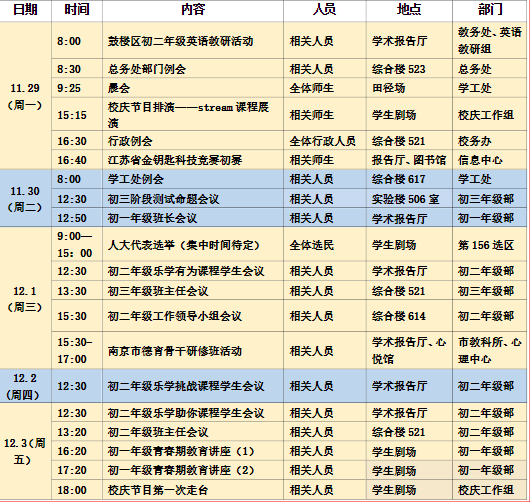Select the 总务处部门例会 cell
Screen dimensions: 530x502
(x=193, y=69)
